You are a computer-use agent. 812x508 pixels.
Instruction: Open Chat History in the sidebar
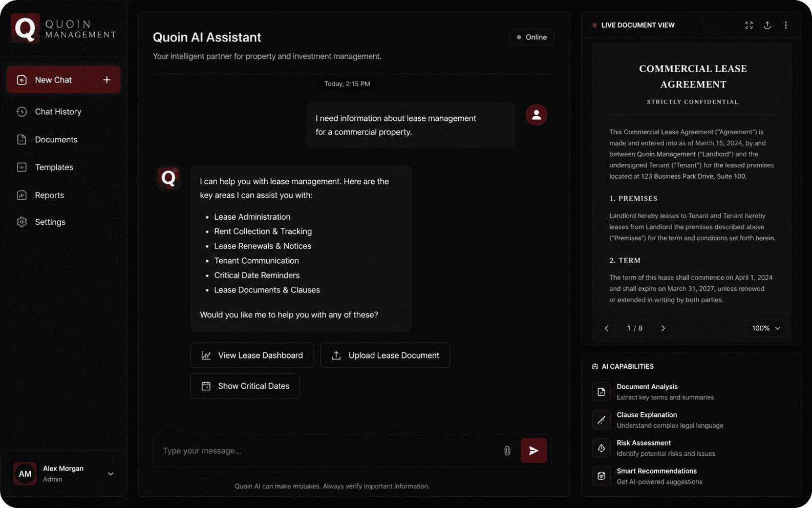pos(58,112)
